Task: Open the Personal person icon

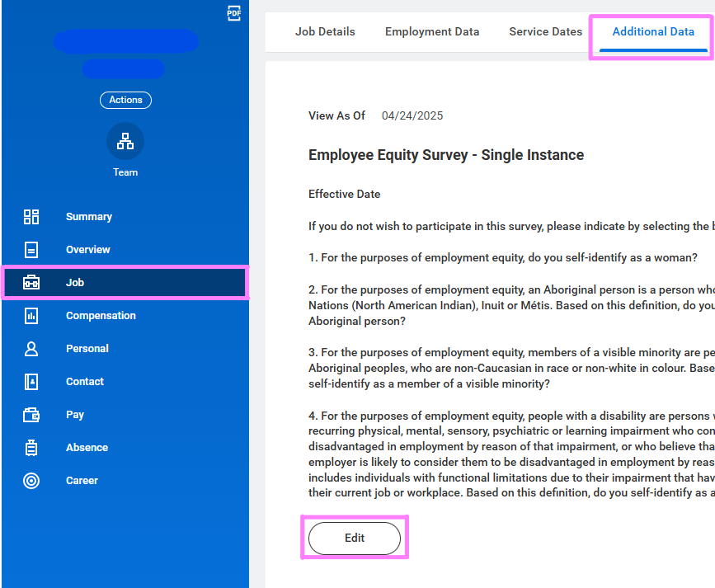Action: (31, 349)
